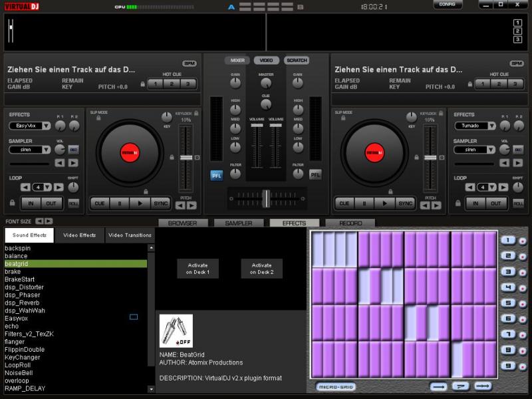
Task: Toggle the loop lock on the left deck
Action: click(11, 203)
